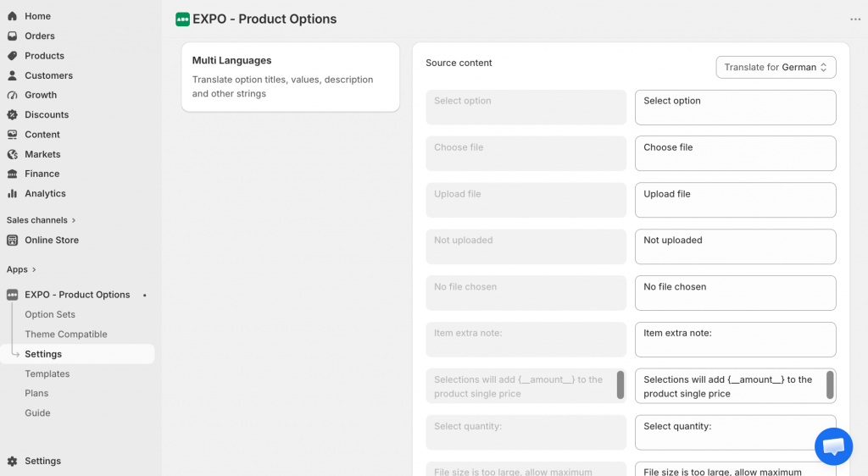This screenshot has width=868, height=476.
Task: Click the Products tag icon
Action: point(12,56)
